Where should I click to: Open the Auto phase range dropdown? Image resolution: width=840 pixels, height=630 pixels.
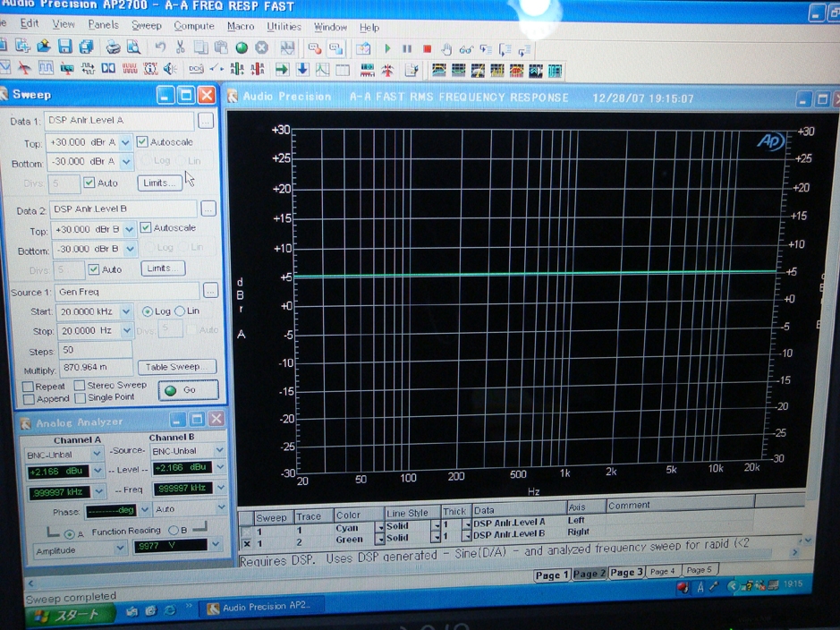[x=221, y=507]
